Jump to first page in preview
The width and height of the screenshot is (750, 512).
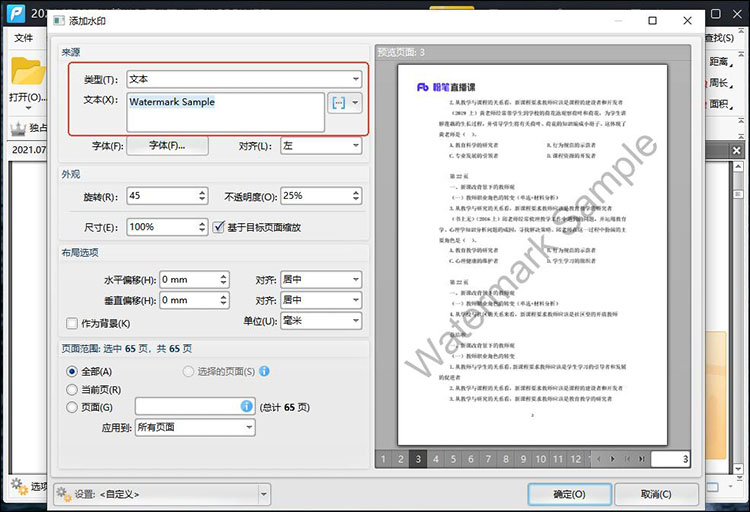627,459
